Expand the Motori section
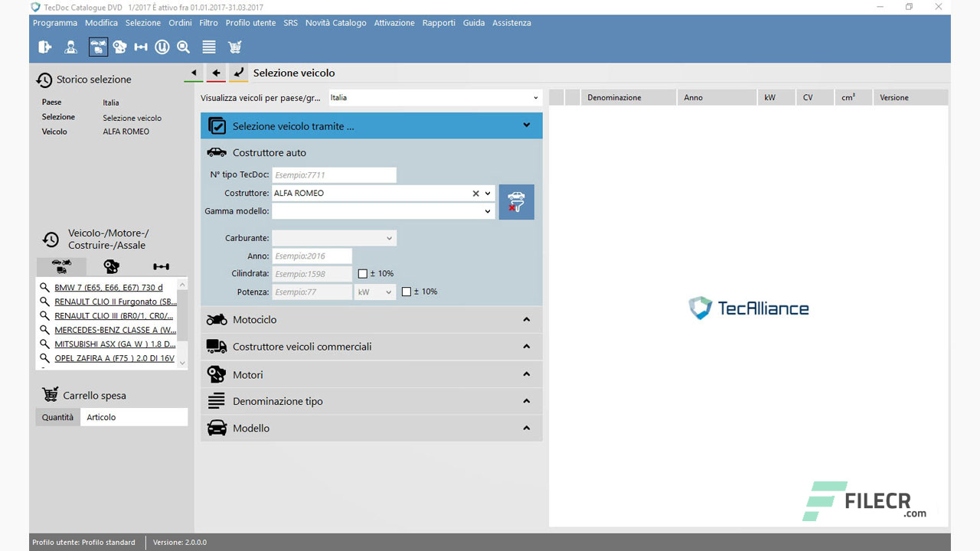 coord(526,374)
